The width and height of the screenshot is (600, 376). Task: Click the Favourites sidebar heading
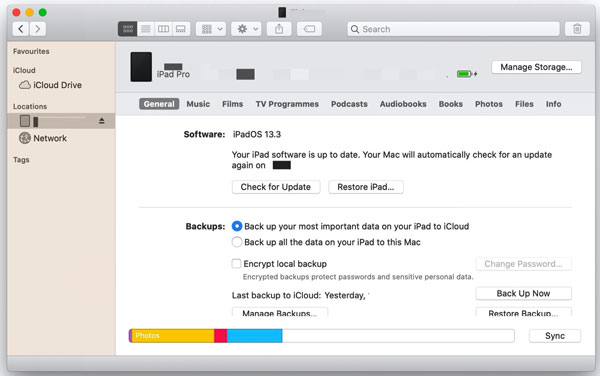tap(31, 51)
